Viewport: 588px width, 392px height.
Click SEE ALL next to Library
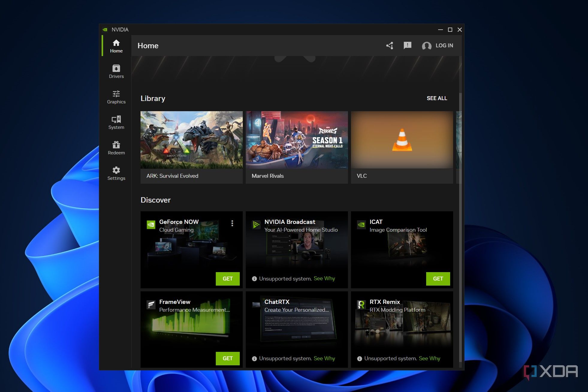pos(437,98)
